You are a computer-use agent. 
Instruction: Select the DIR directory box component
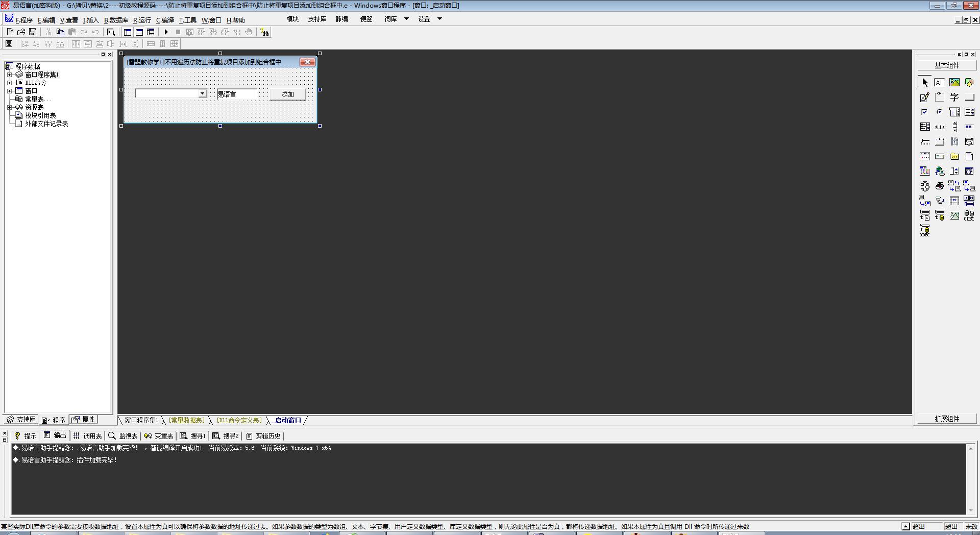[954, 156]
